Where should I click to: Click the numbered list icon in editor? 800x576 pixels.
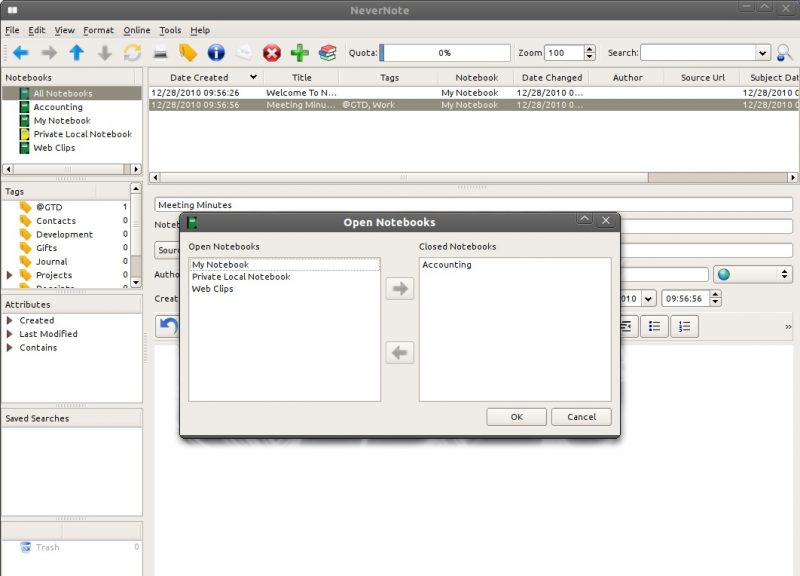[x=684, y=327]
